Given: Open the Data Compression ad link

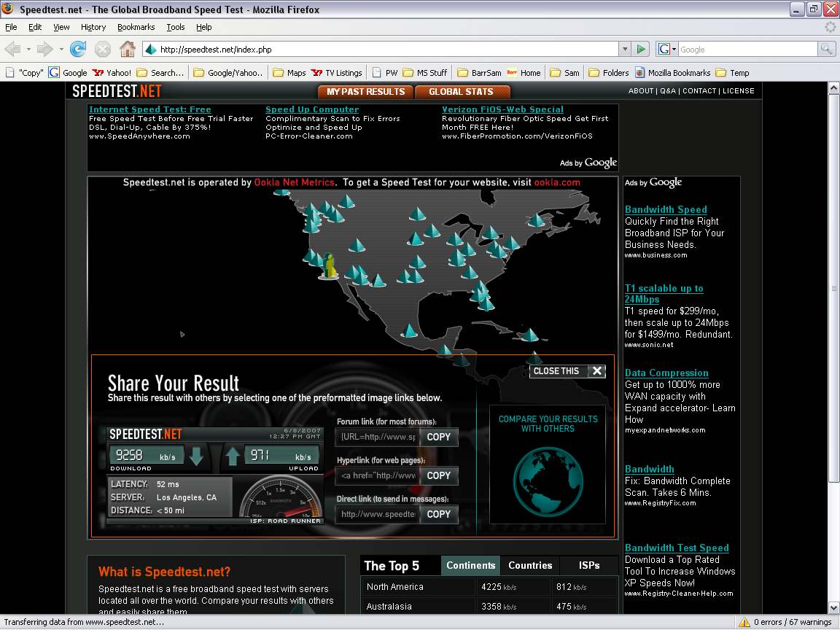Looking at the screenshot, I should [x=666, y=373].
